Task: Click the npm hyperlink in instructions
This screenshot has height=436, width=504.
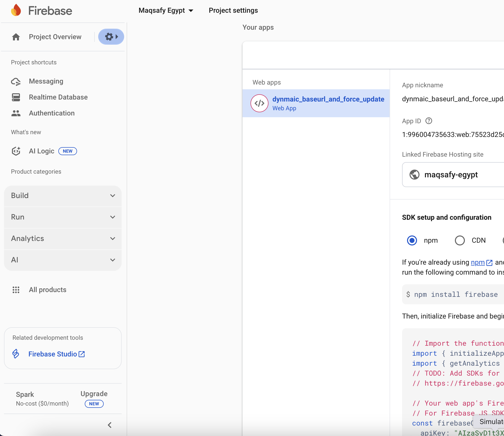Action: click(x=478, y=262)
